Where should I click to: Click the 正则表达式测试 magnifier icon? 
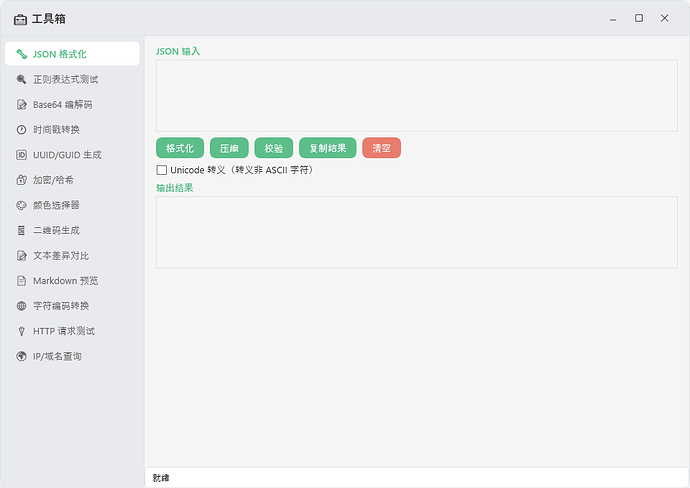[22, 79]
